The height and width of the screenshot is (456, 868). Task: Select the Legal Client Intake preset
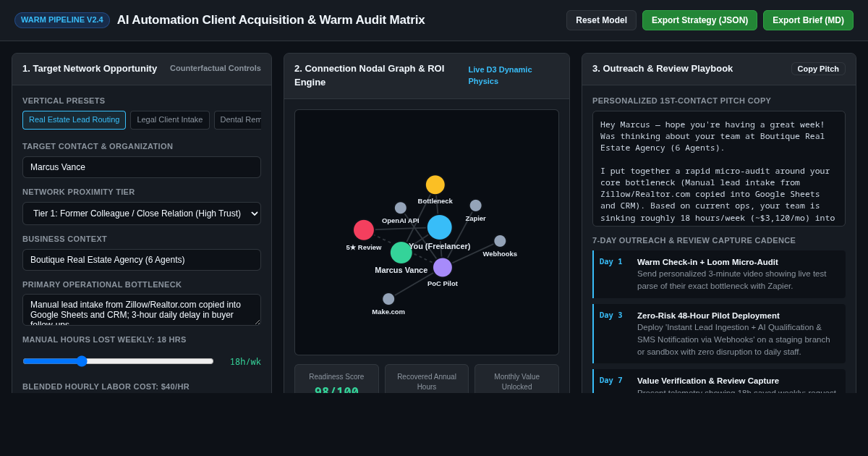(x=170, y=120)
